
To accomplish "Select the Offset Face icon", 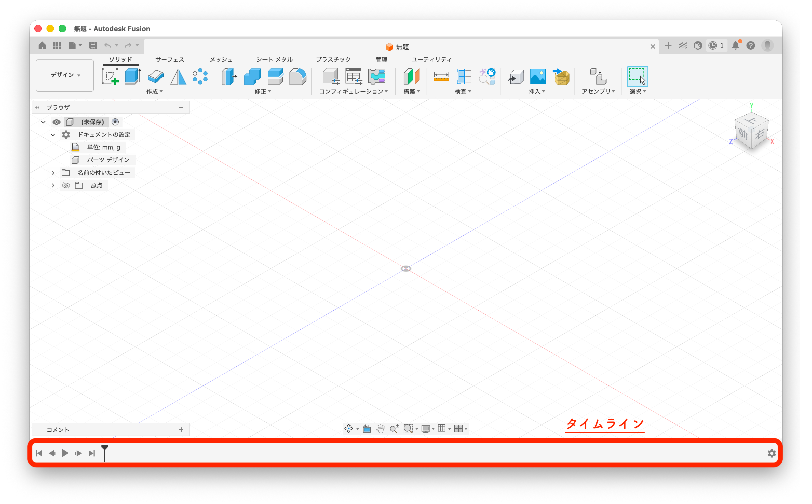I will point(275,76).
